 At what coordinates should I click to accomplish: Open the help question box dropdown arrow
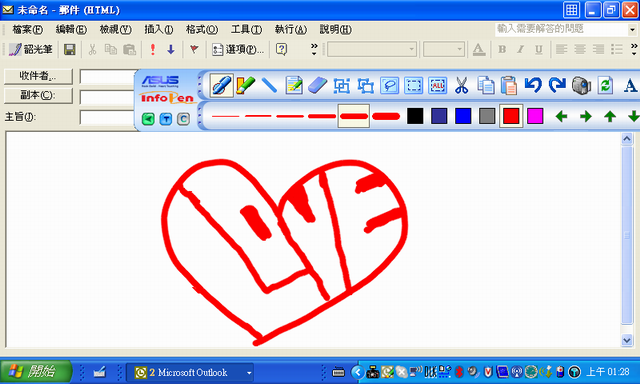tap(632, 29)
